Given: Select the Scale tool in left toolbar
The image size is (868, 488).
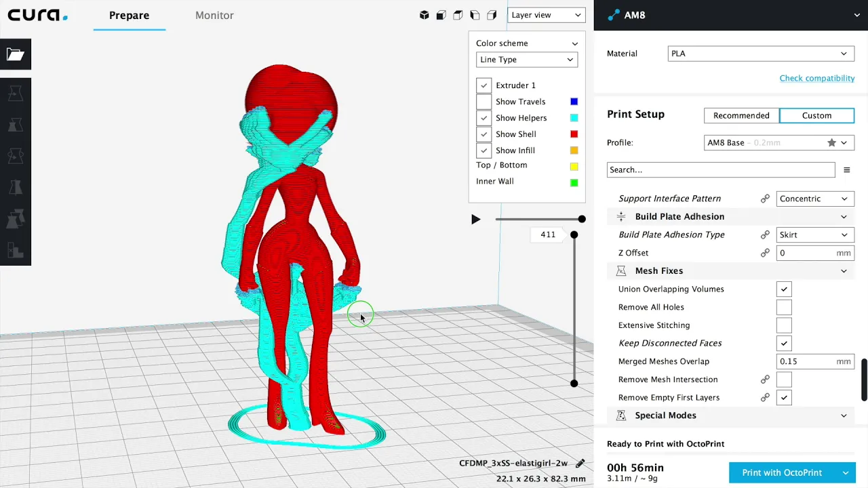Looking at the screenshot, I should [x=15, y=125].
